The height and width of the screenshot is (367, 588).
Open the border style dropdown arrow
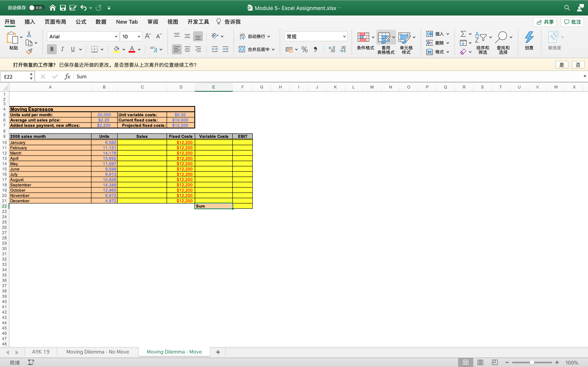[102, 49]
